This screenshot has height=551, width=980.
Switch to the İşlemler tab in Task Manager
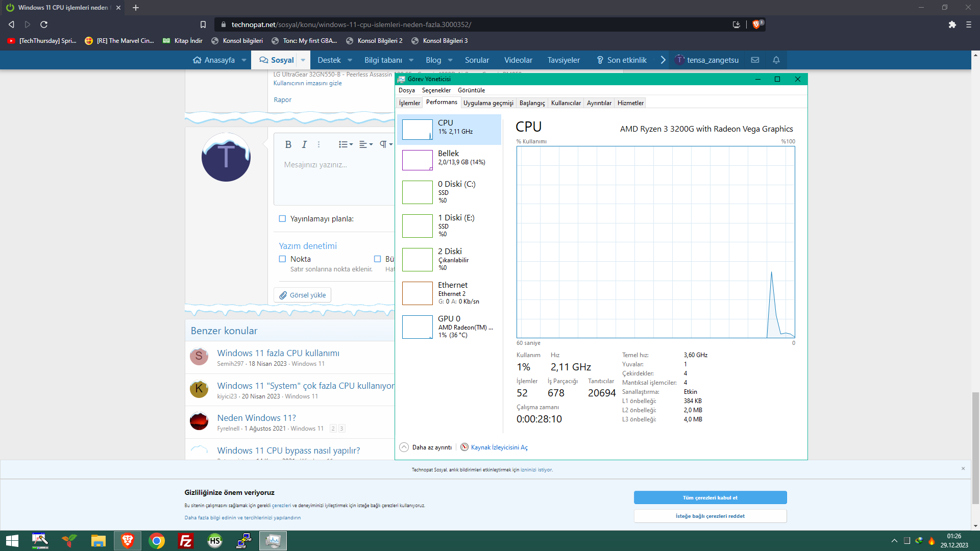coord(409,103)
